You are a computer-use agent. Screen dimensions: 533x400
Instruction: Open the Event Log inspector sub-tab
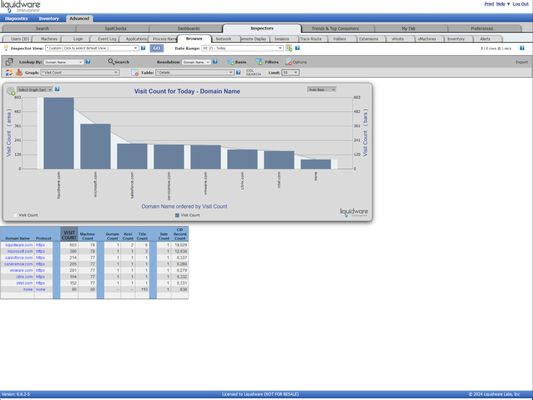pos(107,39)
